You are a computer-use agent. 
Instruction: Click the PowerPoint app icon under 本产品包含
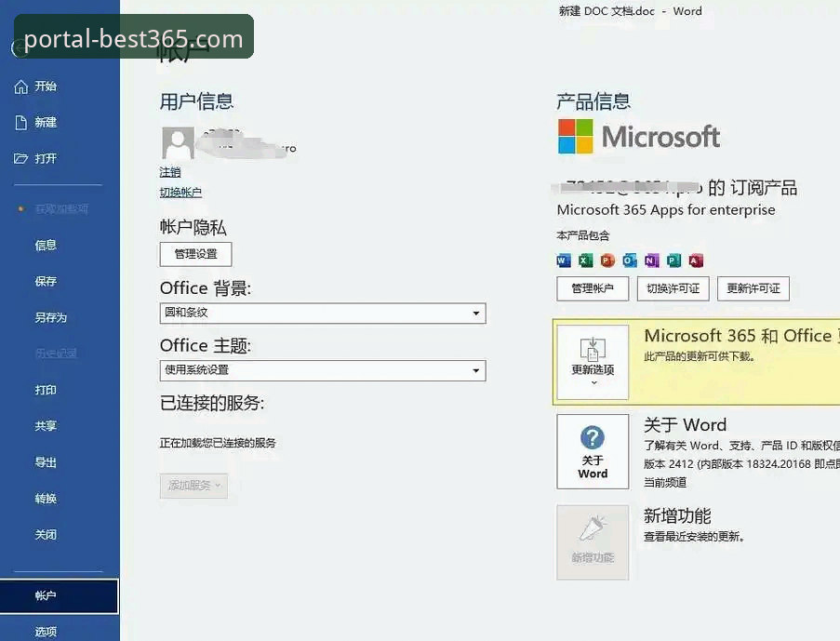(607, 260)
